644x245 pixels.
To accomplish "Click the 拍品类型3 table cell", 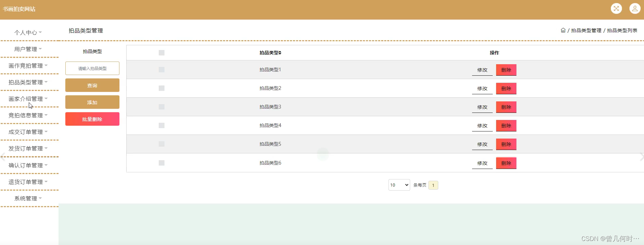I will (x=270, y=107).
